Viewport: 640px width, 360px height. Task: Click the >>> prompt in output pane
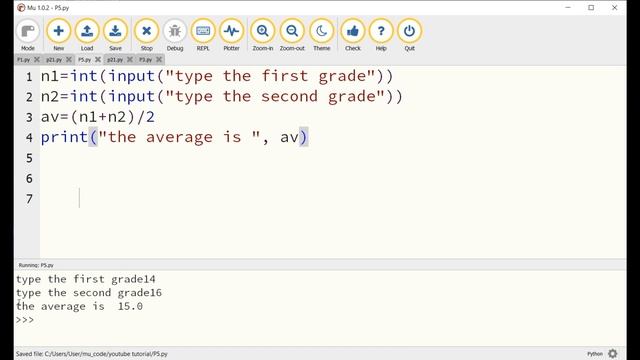tap(24, 320)
